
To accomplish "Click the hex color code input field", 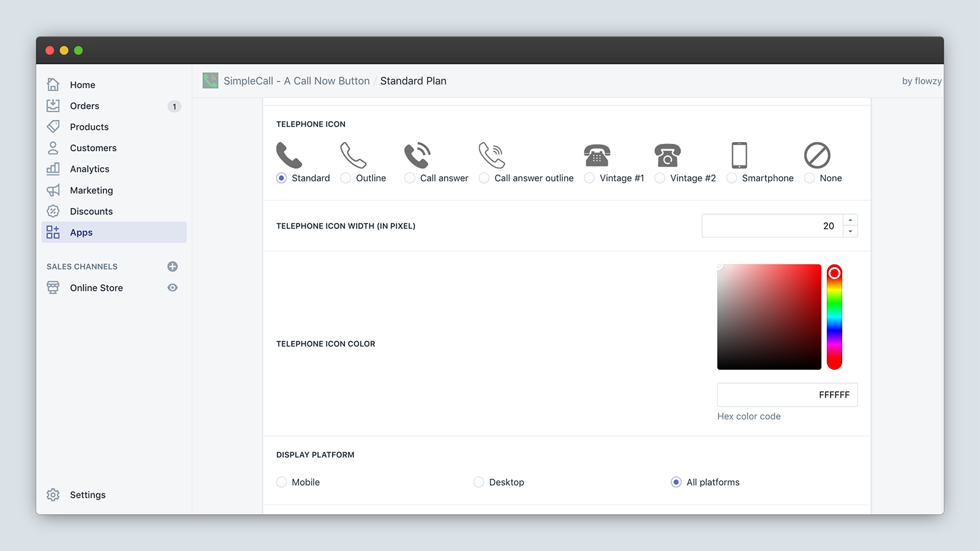I will [787, 395].
